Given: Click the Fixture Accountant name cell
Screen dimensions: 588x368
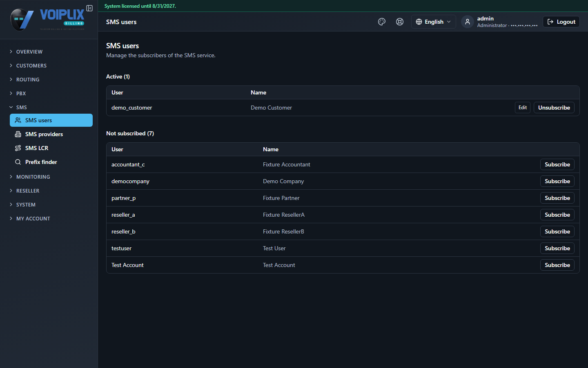Looking at the screenshot, I should pos(287,164).
